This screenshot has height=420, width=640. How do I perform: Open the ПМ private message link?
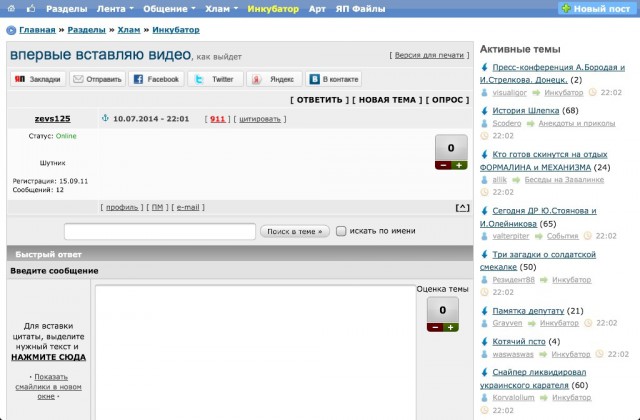(x=157, y=207)
